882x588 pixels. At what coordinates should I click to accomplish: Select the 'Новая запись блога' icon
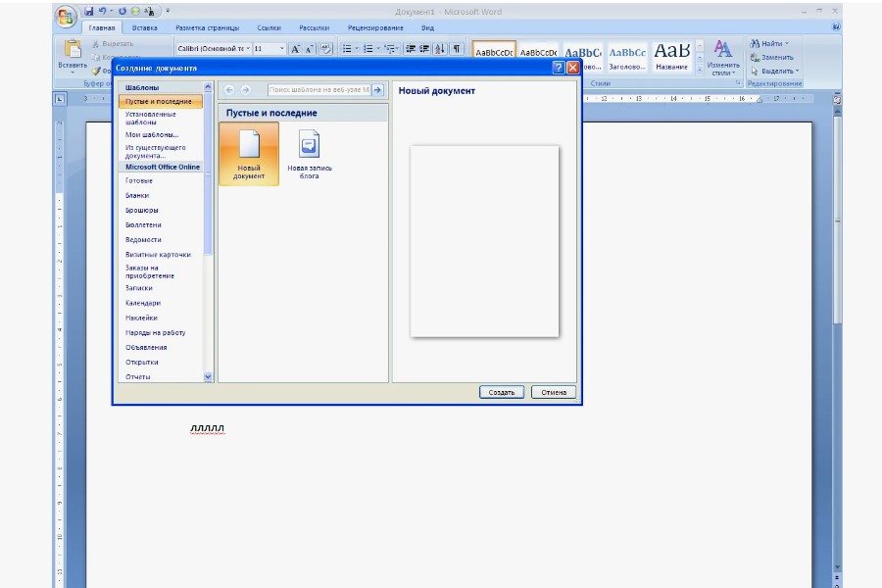pyautogui.click(x=309, y=145)
